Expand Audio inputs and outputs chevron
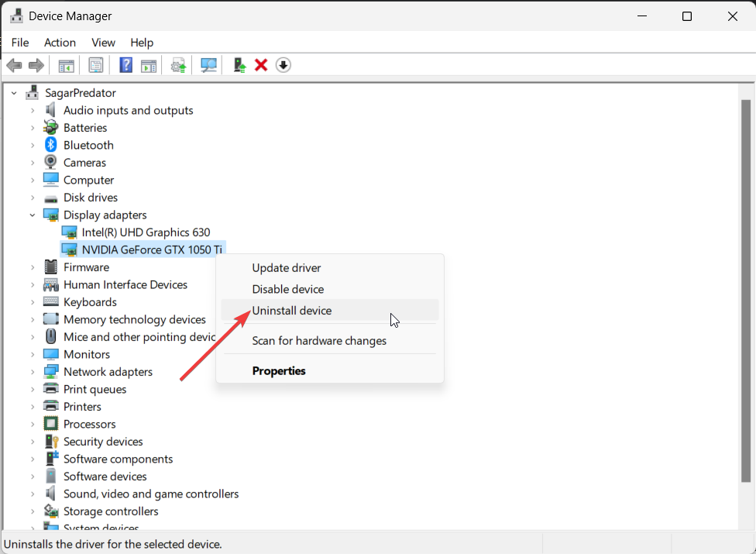The height and width of the screenshot is (554, 756). (33, 111)
